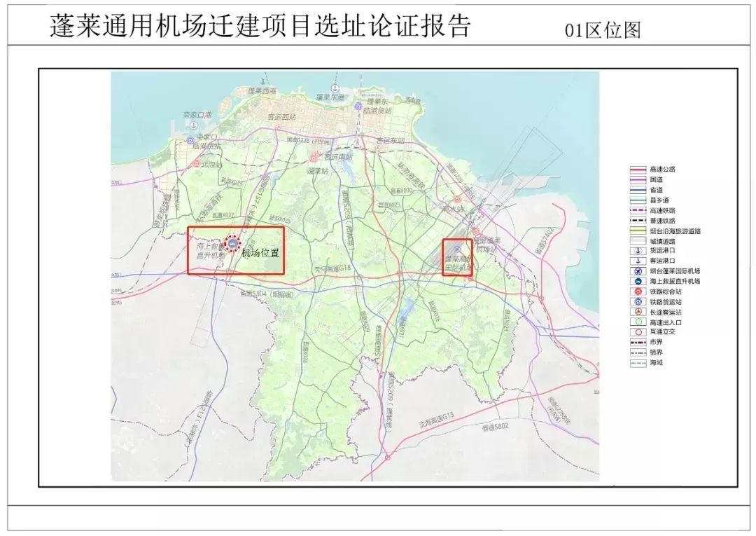Click the 烟台沿海旅游道路 green legend swatch

(x=638, y=230)
